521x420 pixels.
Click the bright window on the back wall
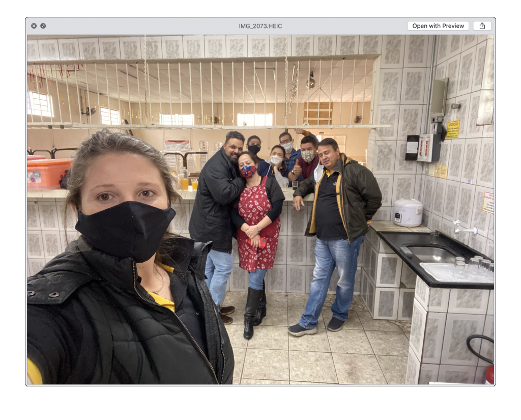[x=40, y=104]
